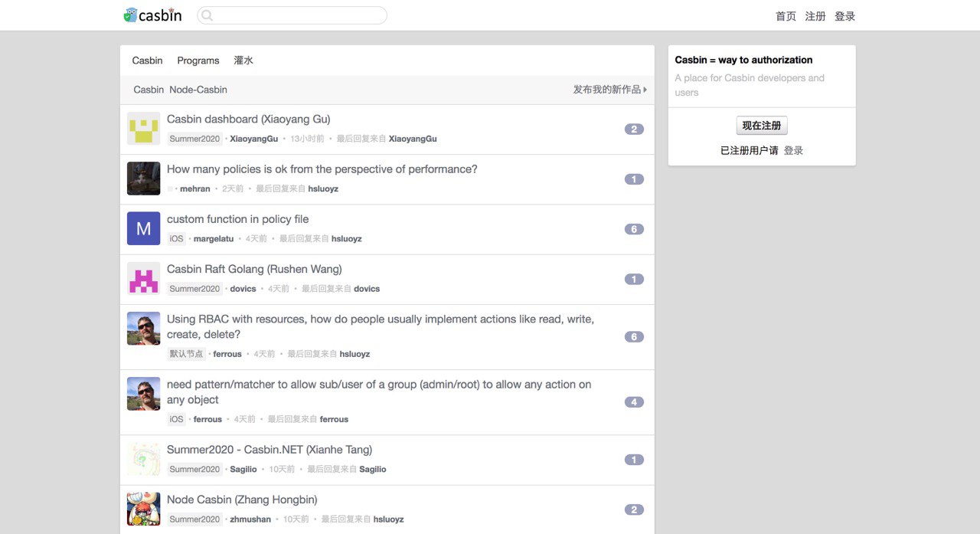980x534 pixels.
Task: Open margelatu's purple M avatar
Action: (143, 228)
